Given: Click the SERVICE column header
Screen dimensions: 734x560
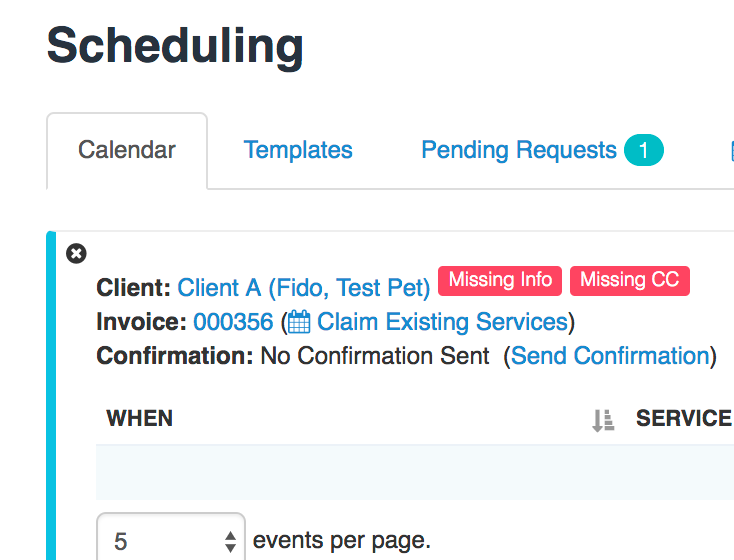Looking at the screenshot, I should (684, 419).
